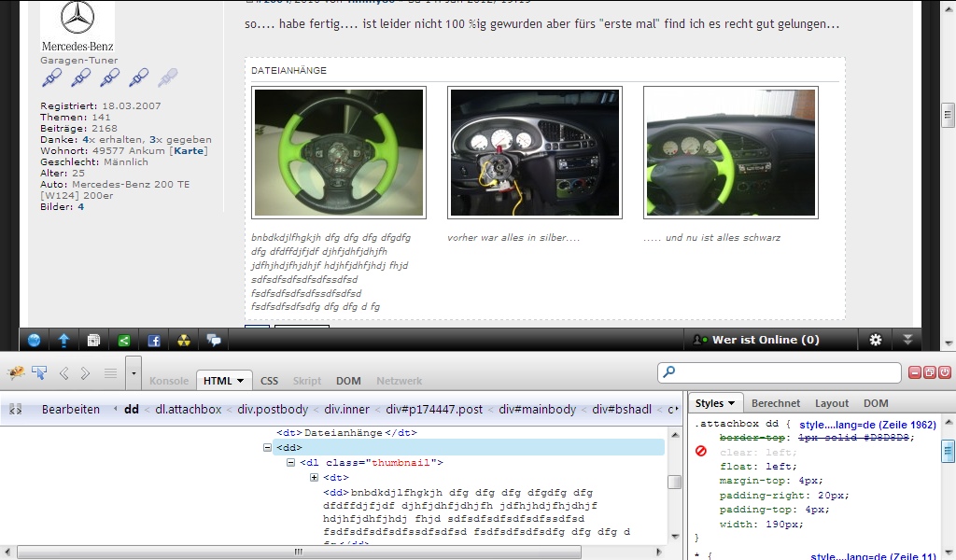
Task: Click the Firebug bug icon
Action: pyautogui.click(x=16, y=373)
